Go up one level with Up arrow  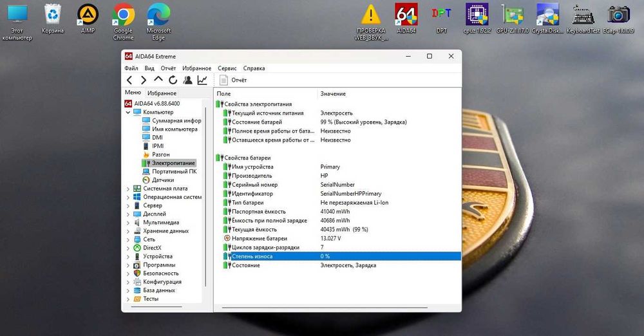(158, 79)
